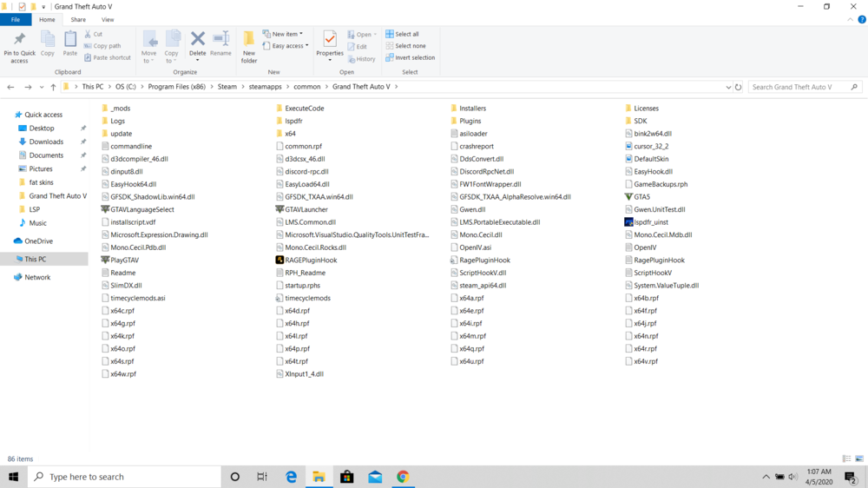Click Paste shortcut command
868x488 pixels.
108,57
